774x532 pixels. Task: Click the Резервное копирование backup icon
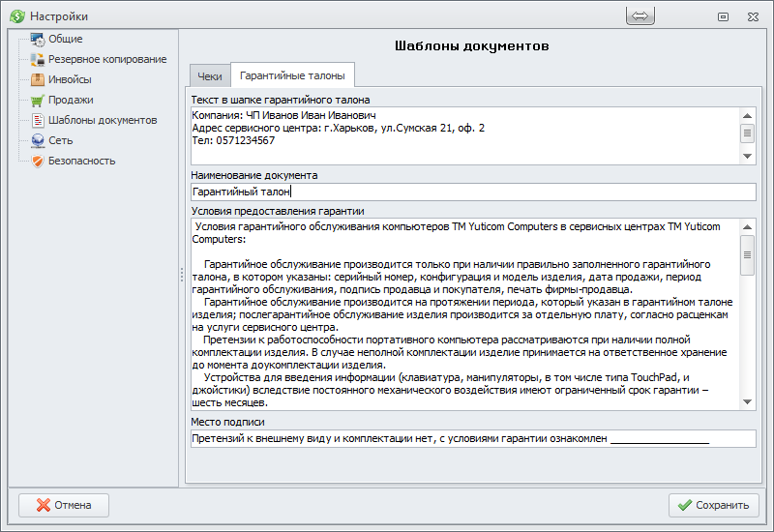tap(38, 60)
